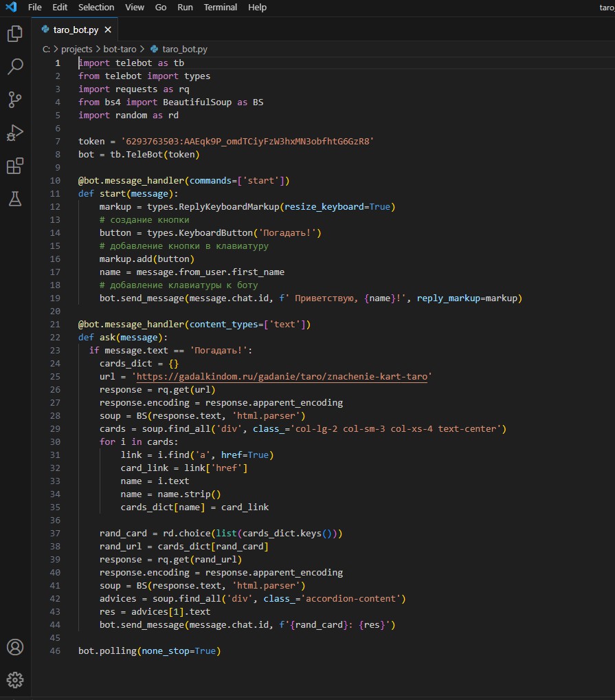Click the C: breadcrumb segment

[46, 49]
